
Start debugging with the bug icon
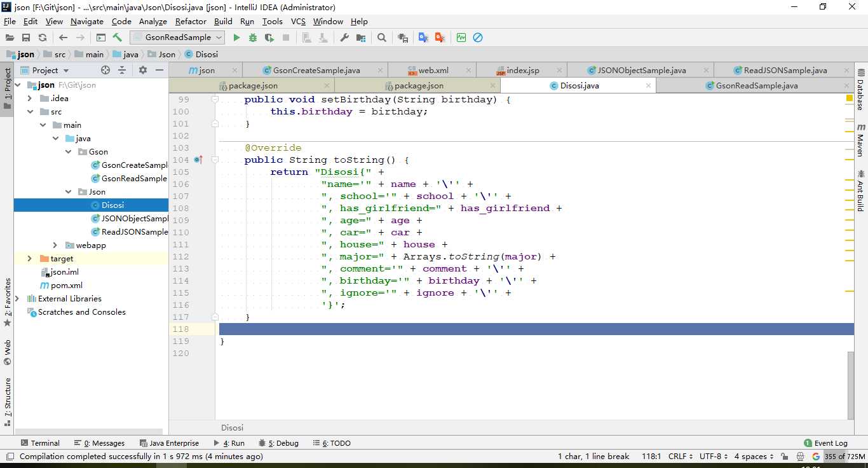pos(253,38)
